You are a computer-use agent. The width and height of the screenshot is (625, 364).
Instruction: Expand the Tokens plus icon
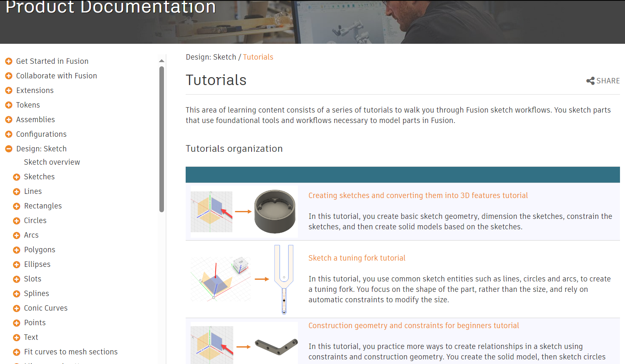pos(9,105)
